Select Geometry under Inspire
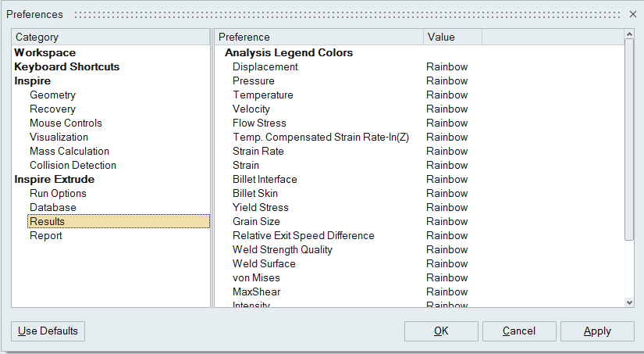 pyautogui.click(x=52, y=95)
